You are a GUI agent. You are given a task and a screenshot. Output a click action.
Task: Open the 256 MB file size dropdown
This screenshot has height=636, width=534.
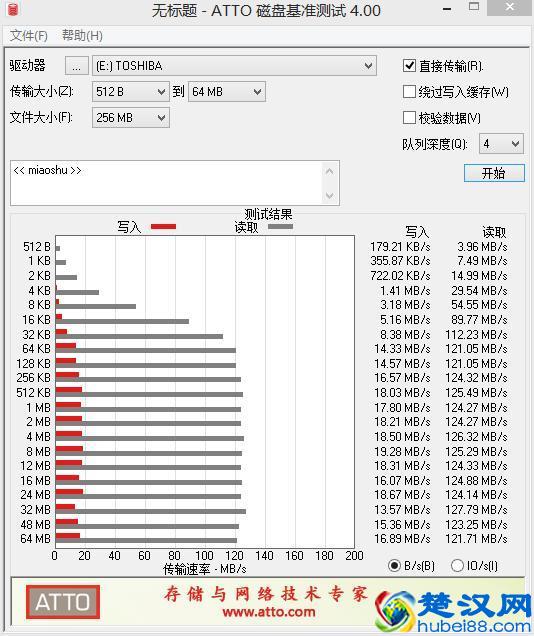131,118
